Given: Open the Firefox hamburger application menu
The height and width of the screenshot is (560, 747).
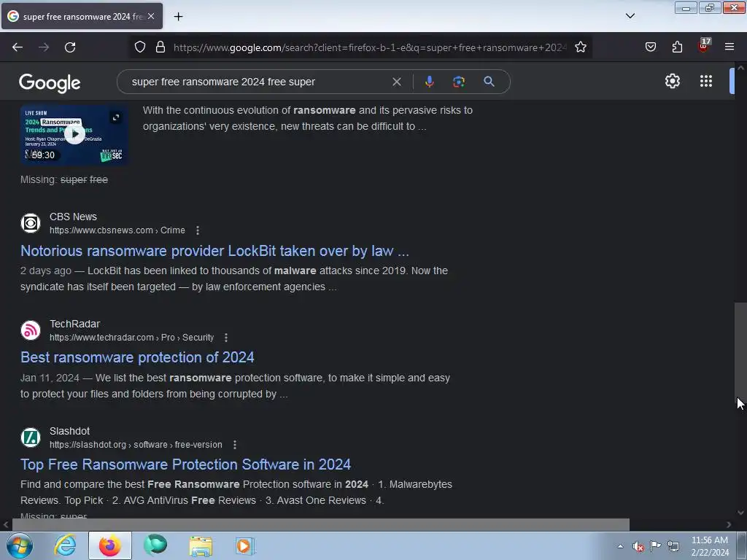Looking at the screenshot, I should pyautogui.click(x=729, y=47).
